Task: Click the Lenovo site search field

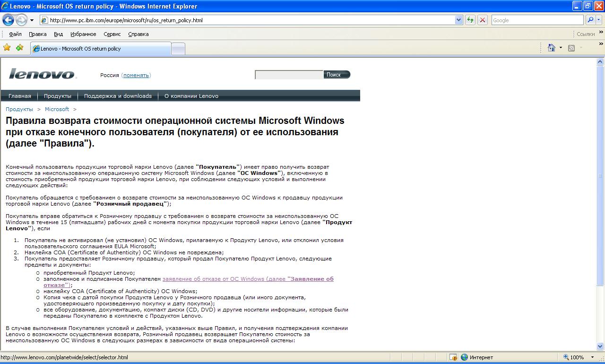Action: tap(289, 75)
